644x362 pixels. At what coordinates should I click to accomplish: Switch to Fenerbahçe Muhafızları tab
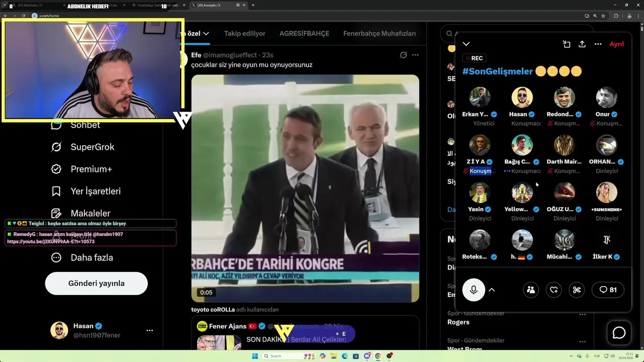(379, 34)
